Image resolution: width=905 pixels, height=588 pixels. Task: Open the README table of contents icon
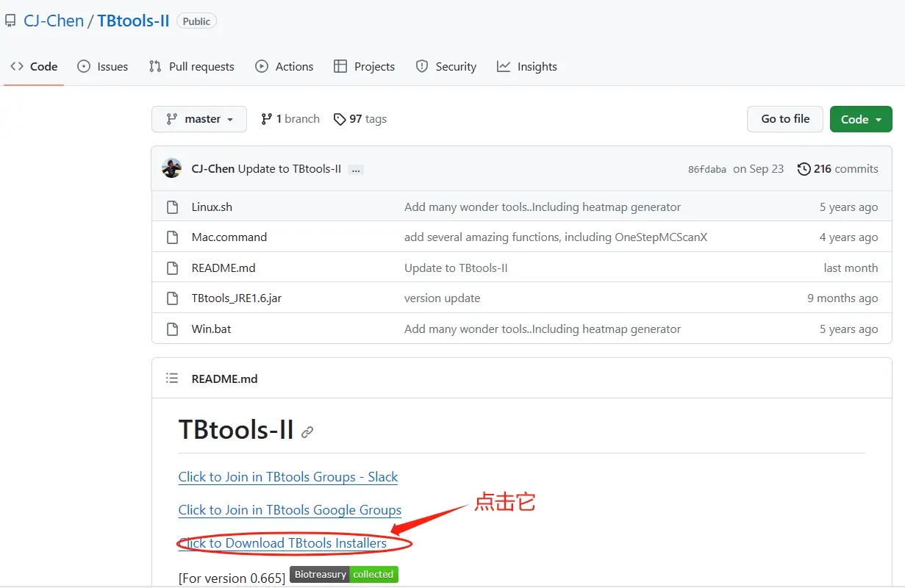click(x=172, y=379)
